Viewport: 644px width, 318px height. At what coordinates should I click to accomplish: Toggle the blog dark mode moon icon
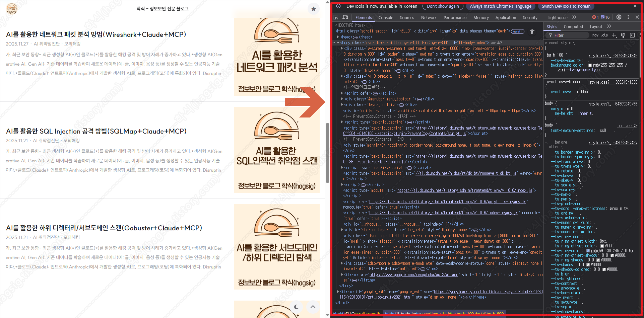click(x=296, y=307)
